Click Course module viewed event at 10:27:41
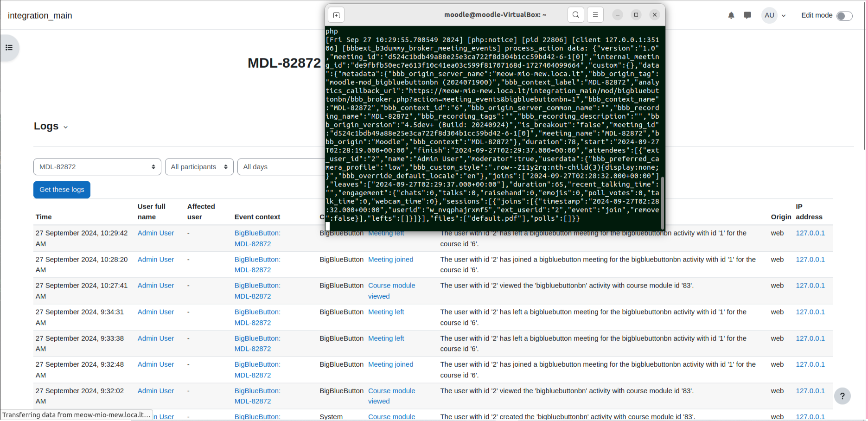This screenshot has height=421, width=868. click(392, 291)
